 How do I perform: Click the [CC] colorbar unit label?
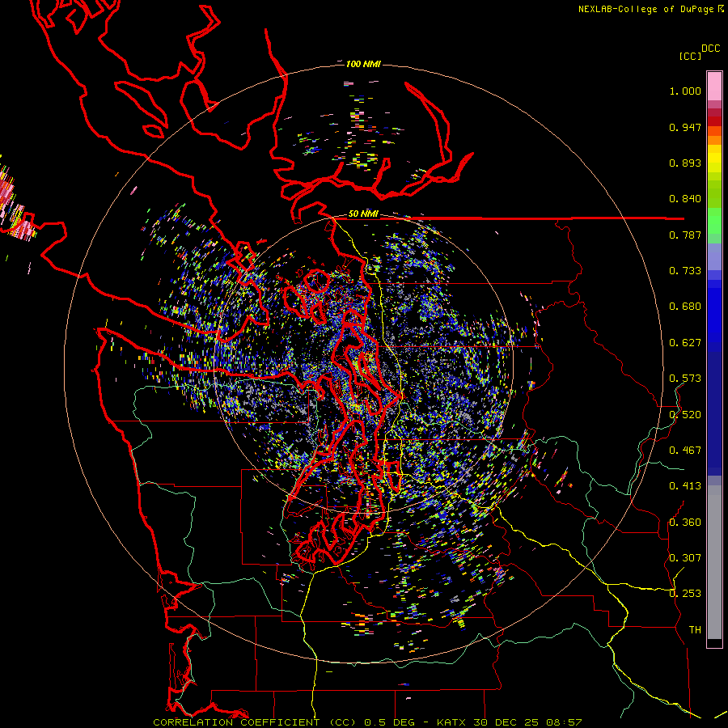point(690,56)
